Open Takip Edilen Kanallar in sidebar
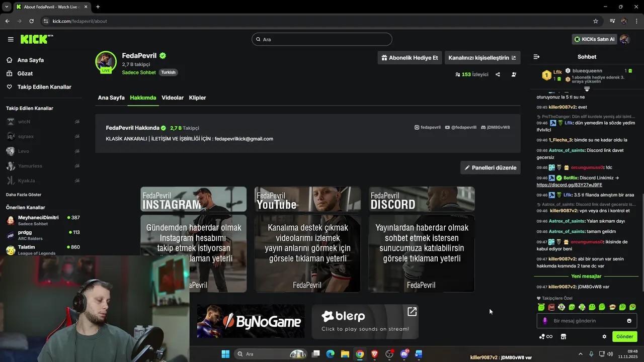The height and width of the screenshot is (362, 644). click(39, 87)
